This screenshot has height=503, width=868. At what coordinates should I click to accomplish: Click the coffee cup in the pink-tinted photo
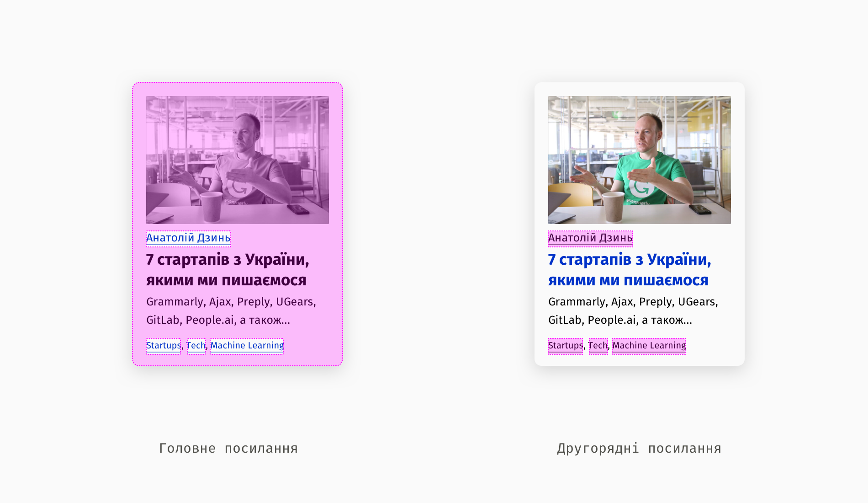[x=211, y=207]
